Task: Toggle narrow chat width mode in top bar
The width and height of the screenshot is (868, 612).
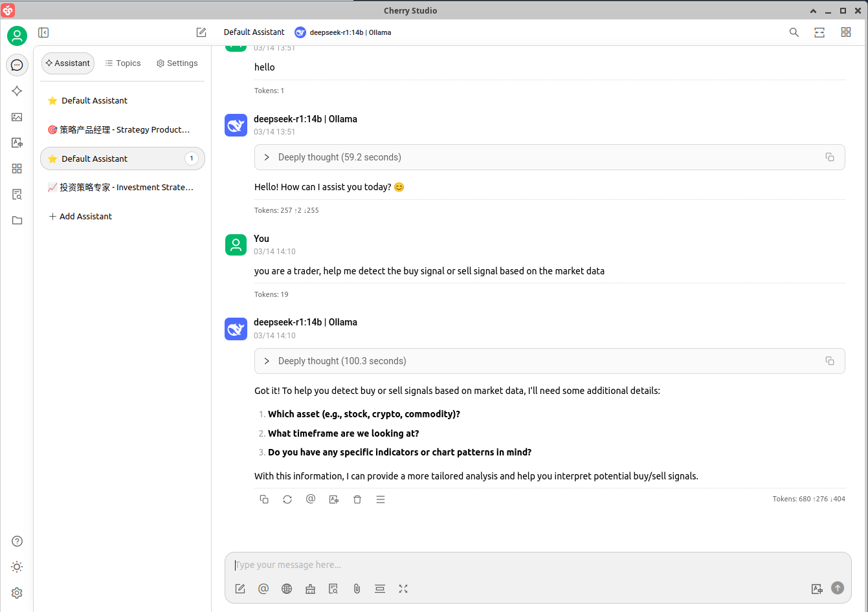Action: [x=819, y=32]
